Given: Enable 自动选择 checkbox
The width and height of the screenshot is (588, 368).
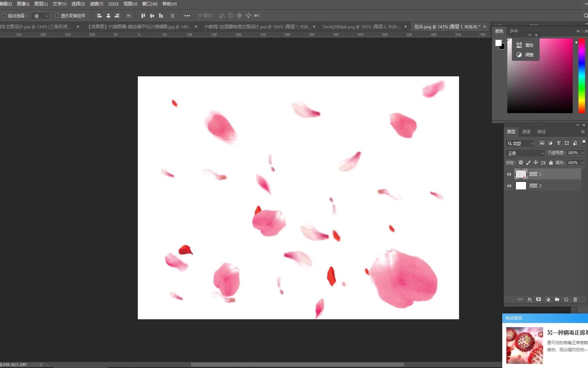Looking at the screenshot, I should [4, 16].
